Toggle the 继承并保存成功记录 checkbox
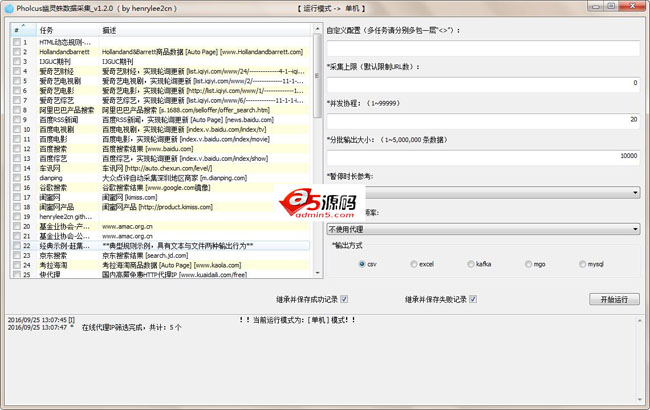The image size is (650, 410). click(x=344, y=299)
